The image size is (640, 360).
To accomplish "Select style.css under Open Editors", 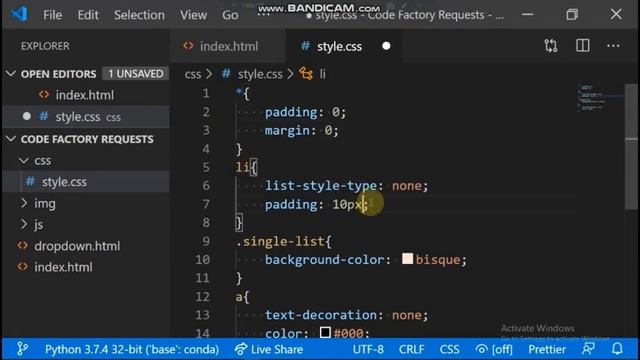I will 86,117.
